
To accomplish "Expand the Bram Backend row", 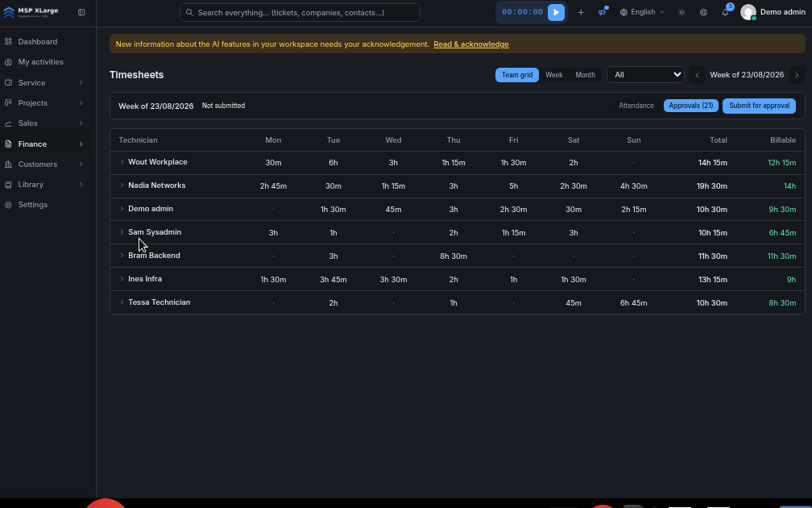I will point(122,256).
